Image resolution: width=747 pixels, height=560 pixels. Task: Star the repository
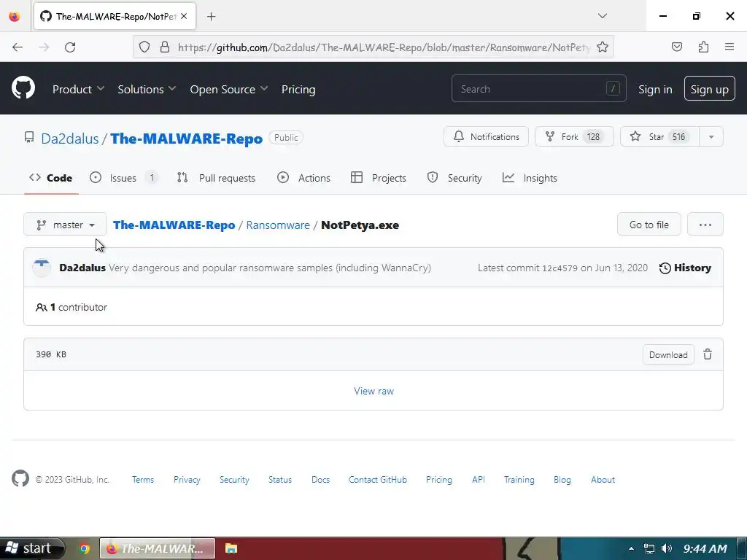click(659, 137)
